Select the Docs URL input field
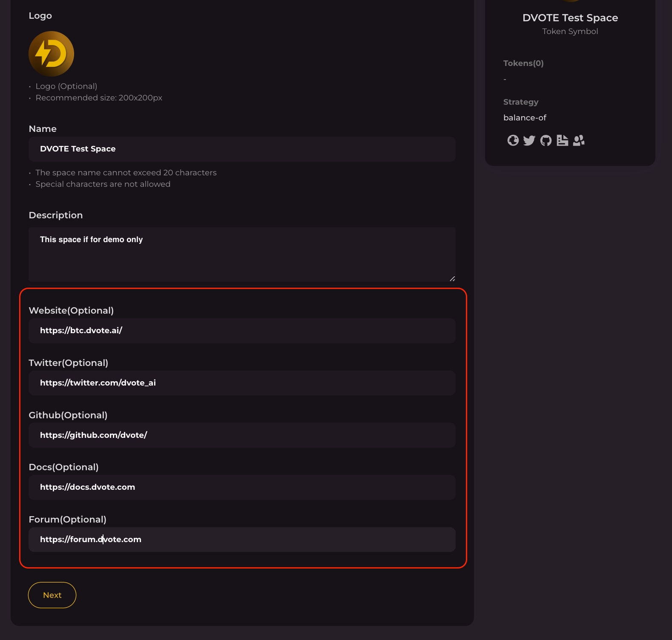 (242, 487)
